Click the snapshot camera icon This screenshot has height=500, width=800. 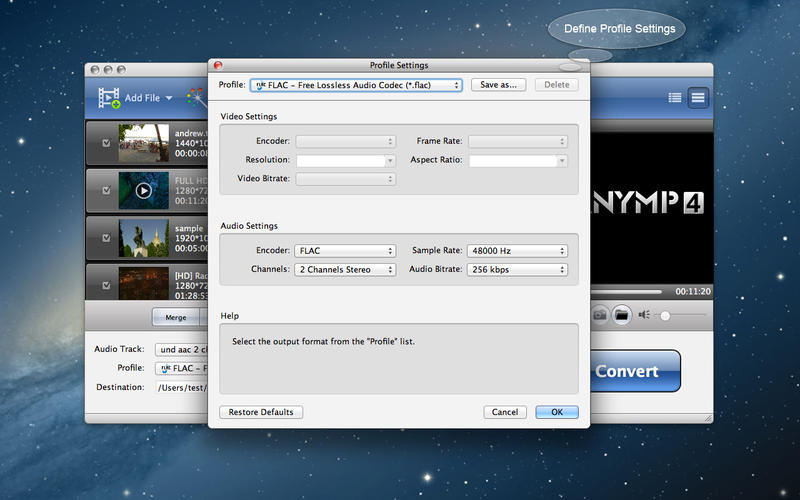[x=600, y=314]
